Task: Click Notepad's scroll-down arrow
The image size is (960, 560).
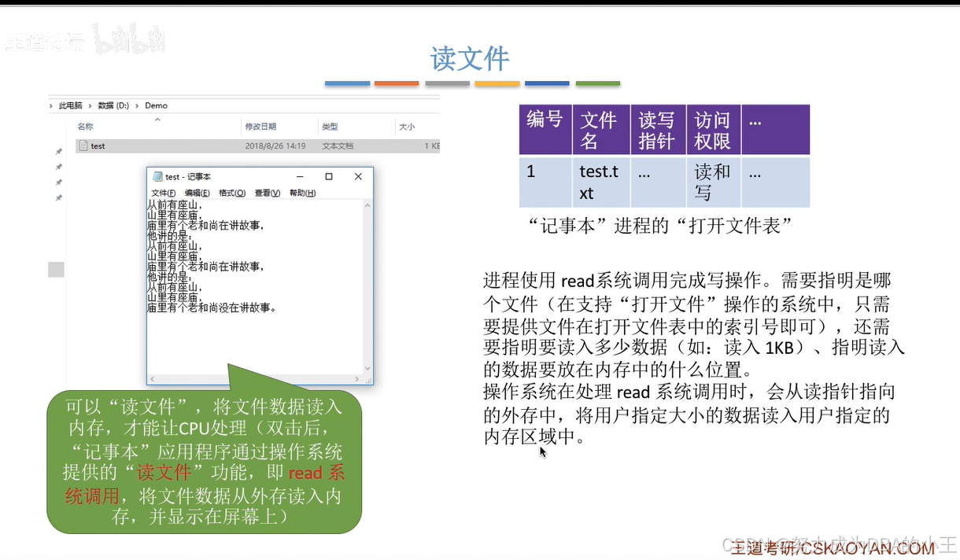Action: tap(367, 369)
